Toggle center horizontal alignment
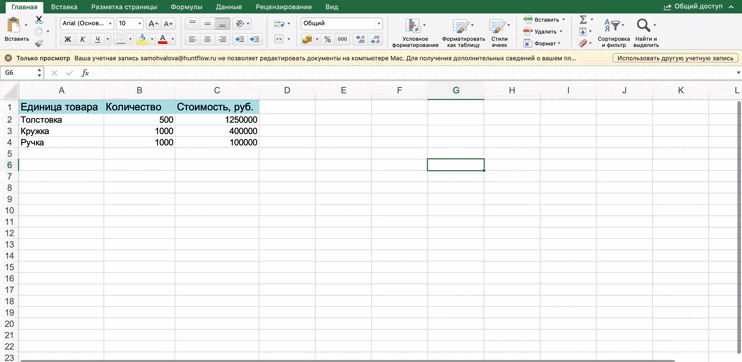 tap(207, 39)
